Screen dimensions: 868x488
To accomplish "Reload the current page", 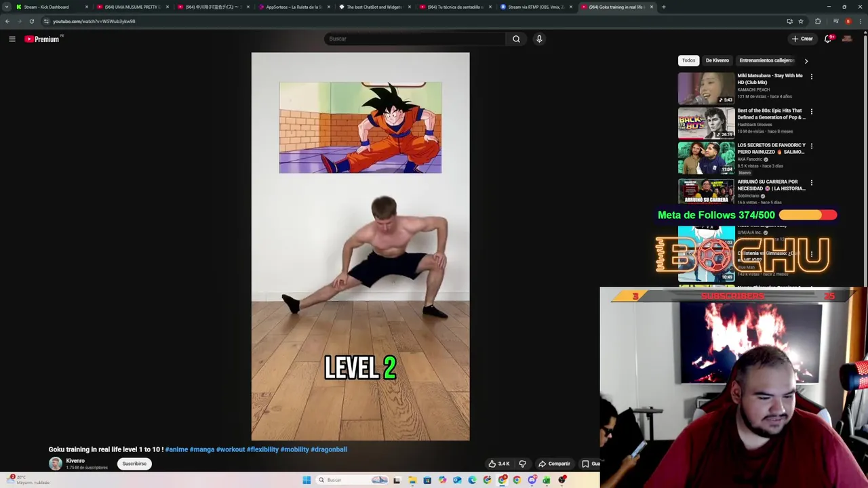I will click(x=31, y=21).
